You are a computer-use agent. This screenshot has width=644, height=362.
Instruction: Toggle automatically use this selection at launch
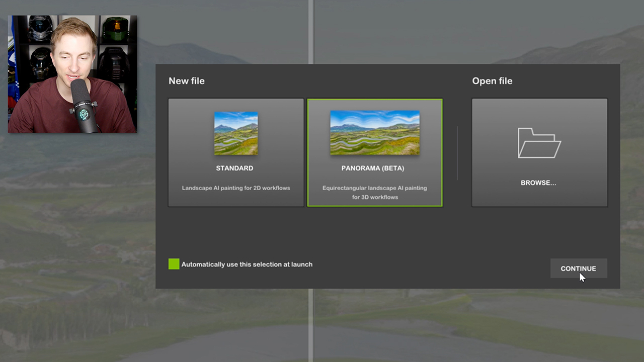174,264
